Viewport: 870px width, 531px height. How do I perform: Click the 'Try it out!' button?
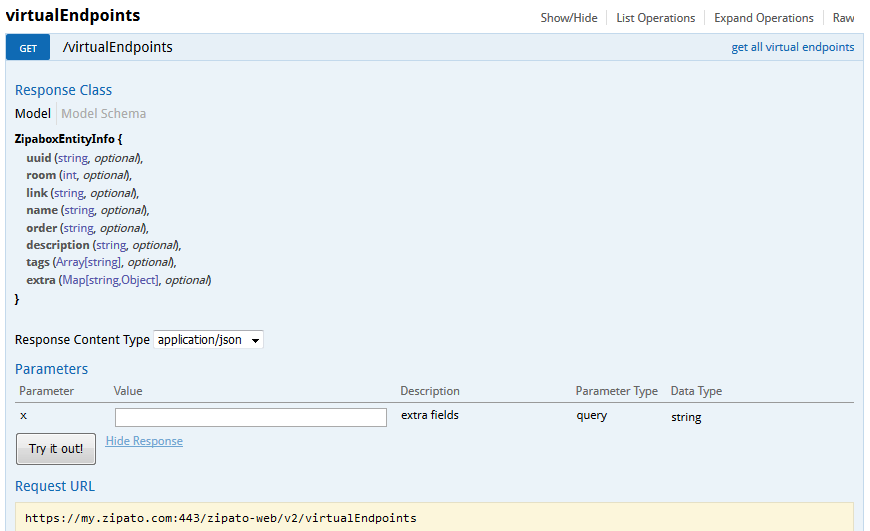pos(55,448)
